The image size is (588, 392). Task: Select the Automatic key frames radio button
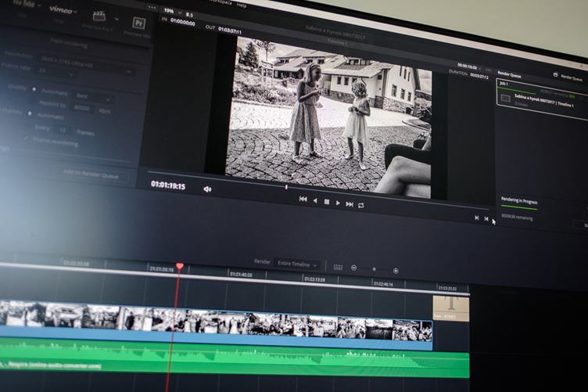click(x=30, y=113)
